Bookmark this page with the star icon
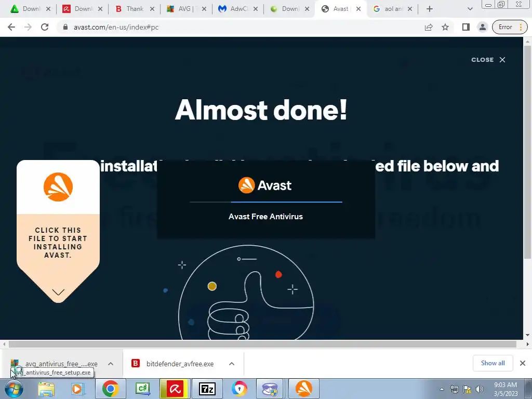 (x=445, y=27)
